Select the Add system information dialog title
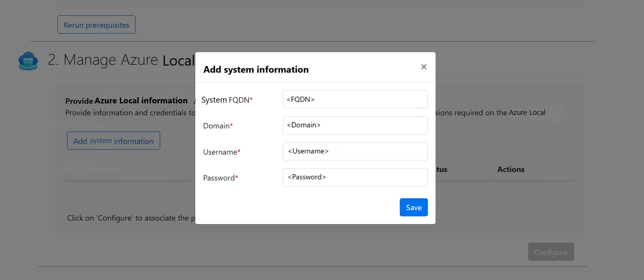The width and height of the screenshot is (644, 280). 256,69
